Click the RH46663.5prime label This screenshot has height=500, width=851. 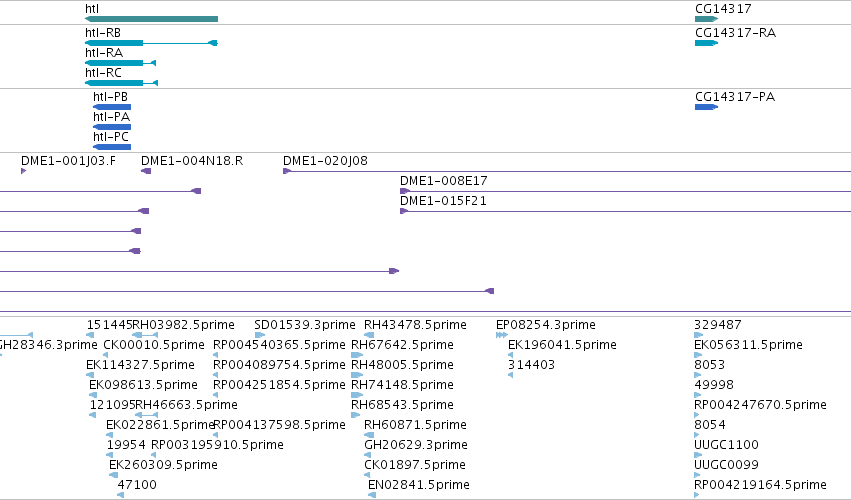[x=186, y=404]
